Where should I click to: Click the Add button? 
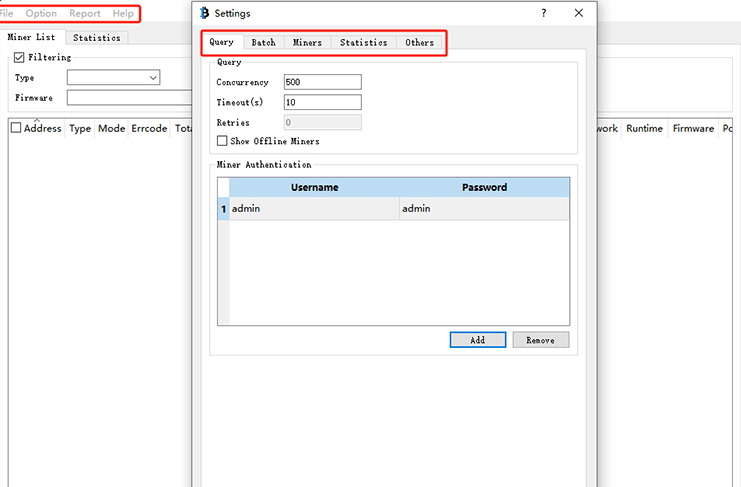tap(477, 340)
